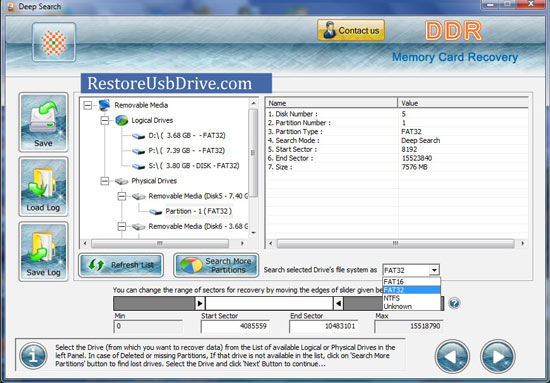
Task: Open the Contact us button
Action: point(351,30)
